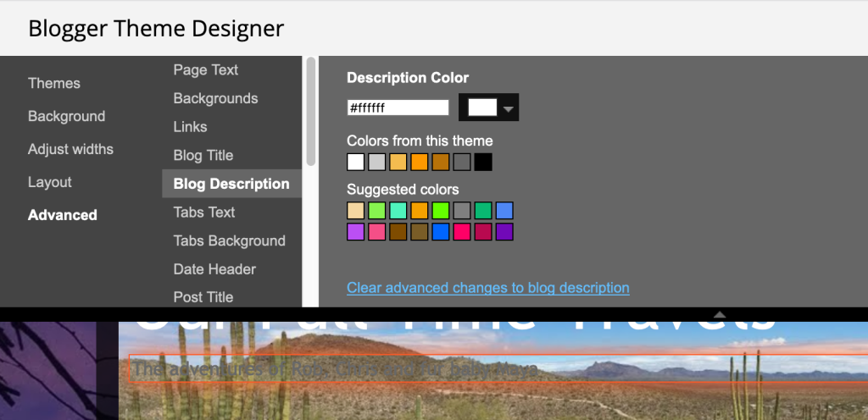Open Adjust widths settings
868x420 pixels.
tap(70, 149)
